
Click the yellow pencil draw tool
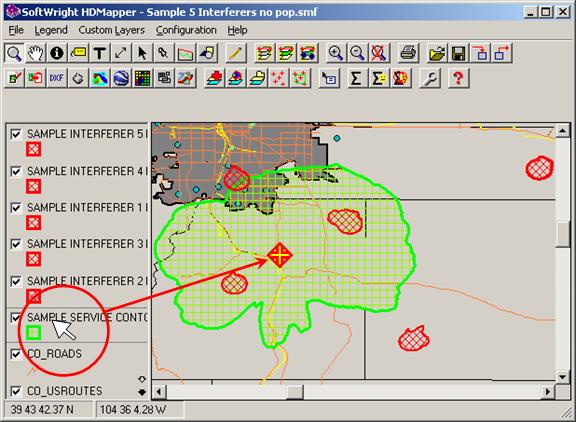click(x=235, y=53)
